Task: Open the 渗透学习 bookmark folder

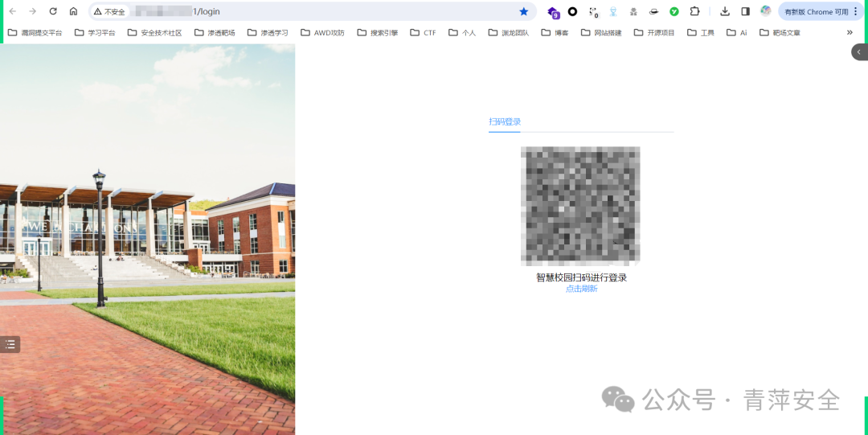Action: coord(268,33)
